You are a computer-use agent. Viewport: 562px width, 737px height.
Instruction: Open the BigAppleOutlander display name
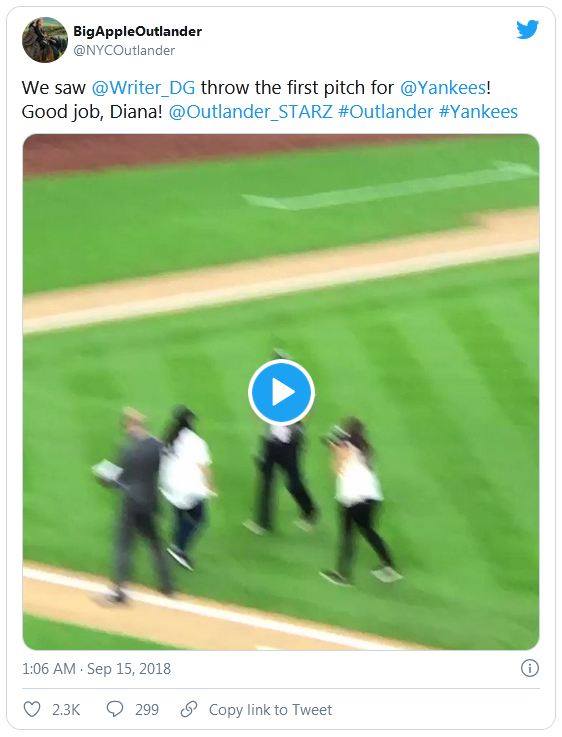[137, 31]
